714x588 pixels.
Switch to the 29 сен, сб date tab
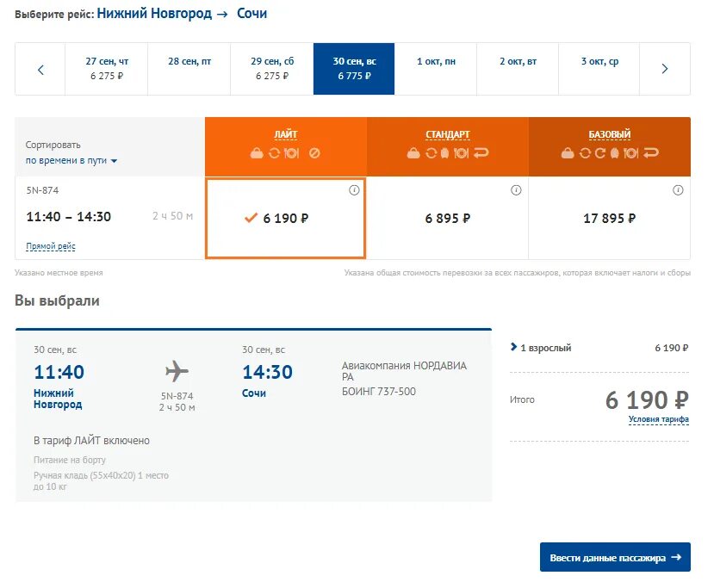point(272,69)
